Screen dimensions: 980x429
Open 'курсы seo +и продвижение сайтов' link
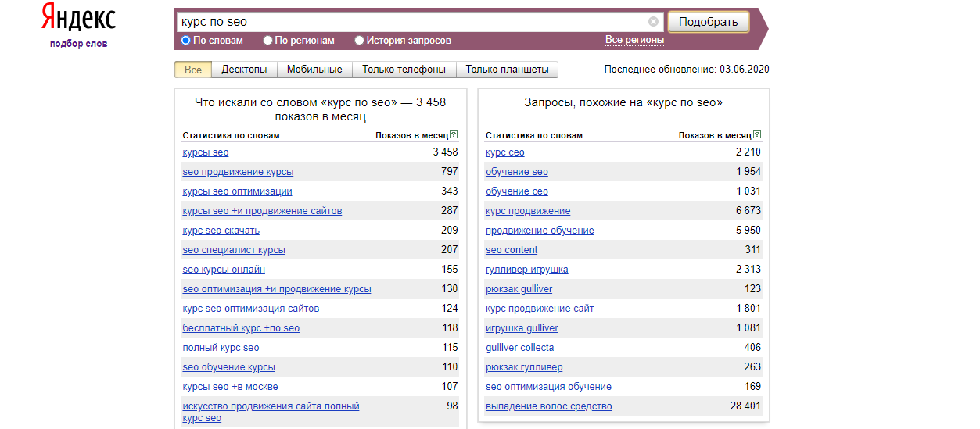(262, 211)
